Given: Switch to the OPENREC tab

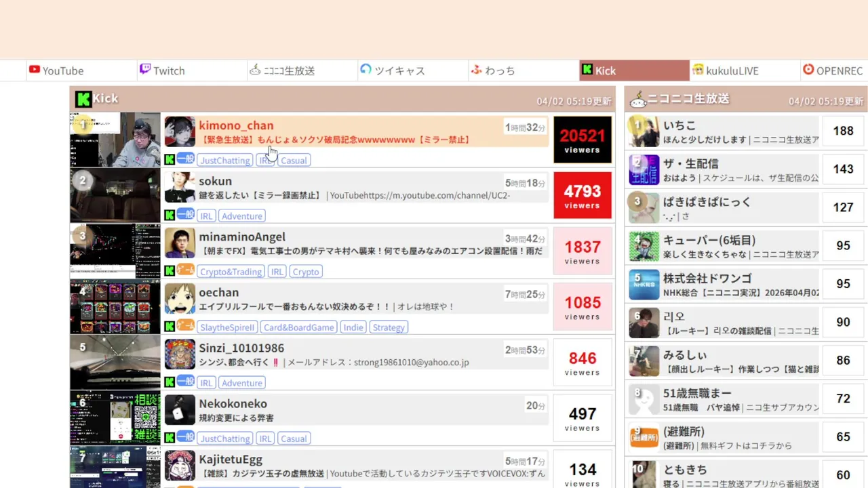Looking at the screenshot, I should [x=834, y=70].
